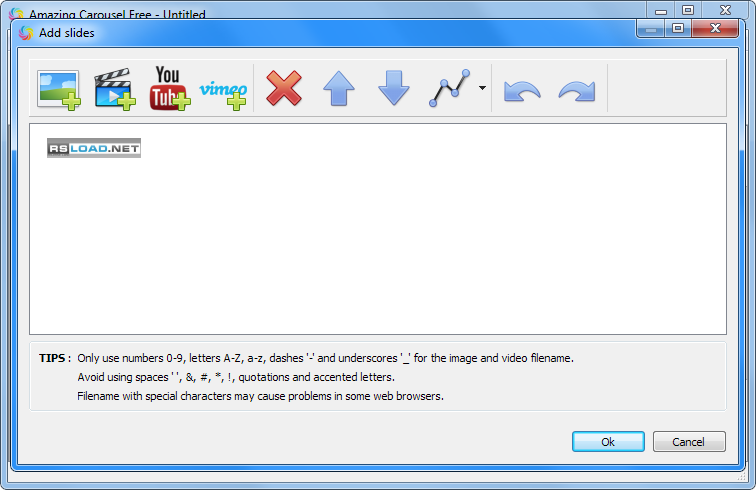
Task: Confirm the slides with the Ok button
Action: pyautogui.click(x=608, y=442)
